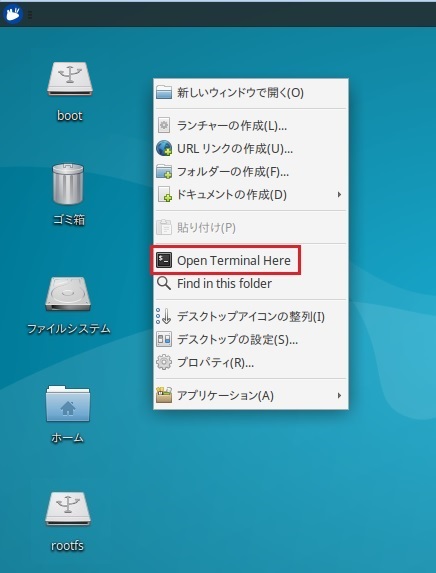Click the ファイルシステム label text
Viewport: 436px width, 573px height.
pyautogui.click(x=69, y=329)
